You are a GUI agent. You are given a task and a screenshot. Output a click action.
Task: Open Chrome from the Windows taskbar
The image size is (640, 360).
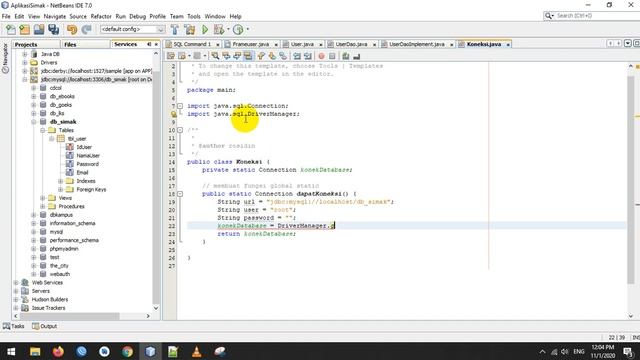(x=127, y=351)
